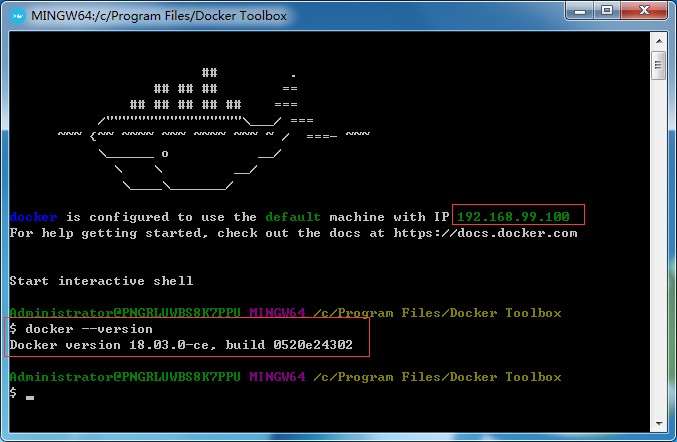This screenshot has height=442, width=677.
Task: Click the https://docs.docker.com URL text
Action: [x=485, y=233]
